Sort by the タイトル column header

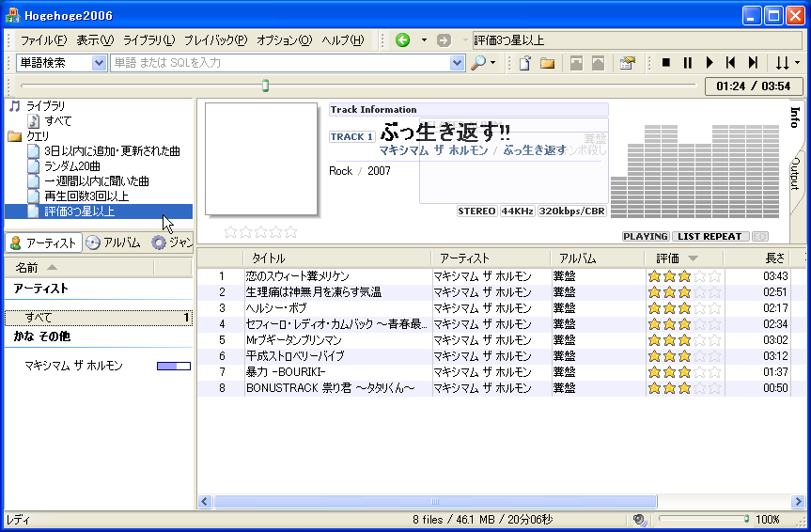pos(336,258)
